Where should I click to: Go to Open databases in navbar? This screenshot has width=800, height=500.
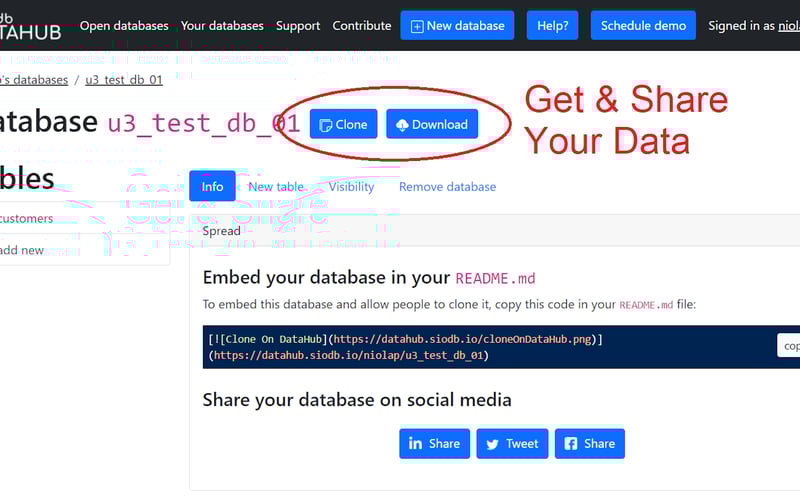pos(124,26)
